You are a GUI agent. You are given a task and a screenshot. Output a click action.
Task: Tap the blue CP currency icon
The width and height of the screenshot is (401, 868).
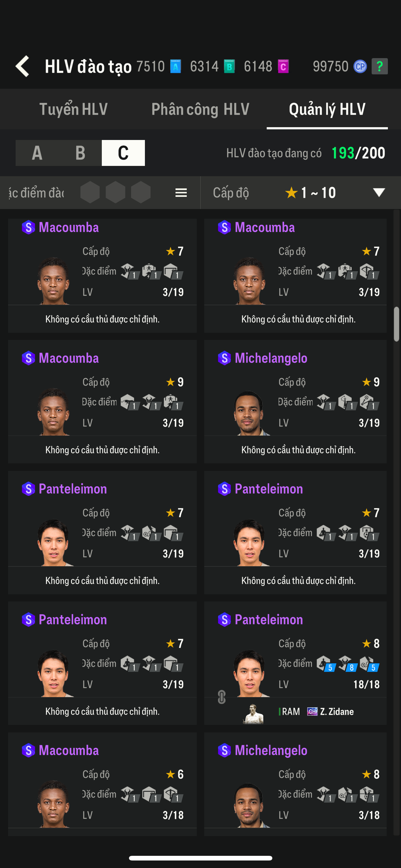coord(359,66)
